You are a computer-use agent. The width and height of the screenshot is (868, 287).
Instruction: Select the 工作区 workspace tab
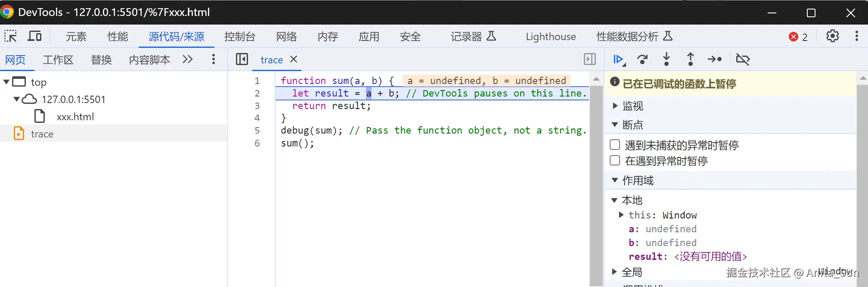58,59
